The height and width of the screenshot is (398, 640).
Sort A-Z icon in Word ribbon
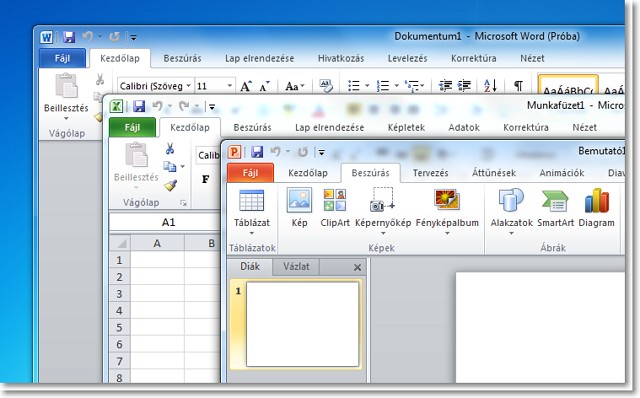point(490,86)
